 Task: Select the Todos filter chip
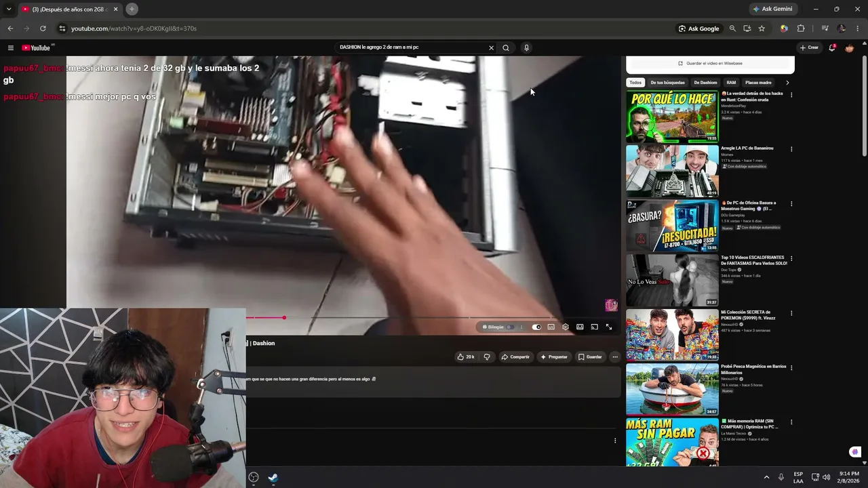point(635,83)
